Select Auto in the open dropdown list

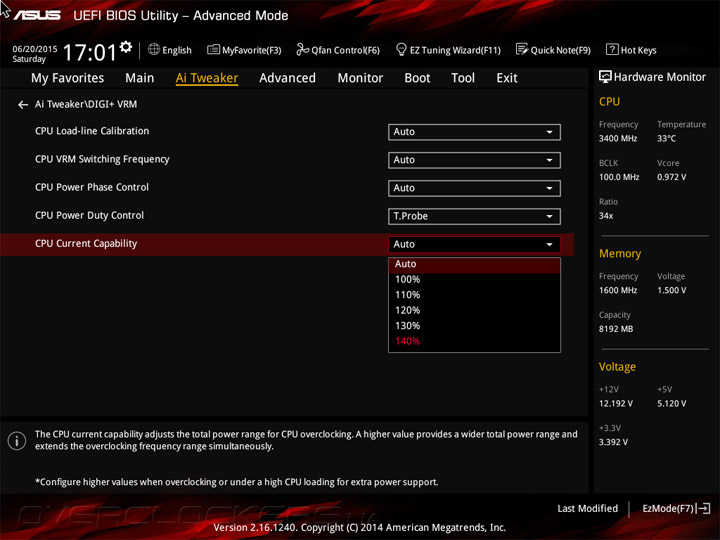[474, 264]
